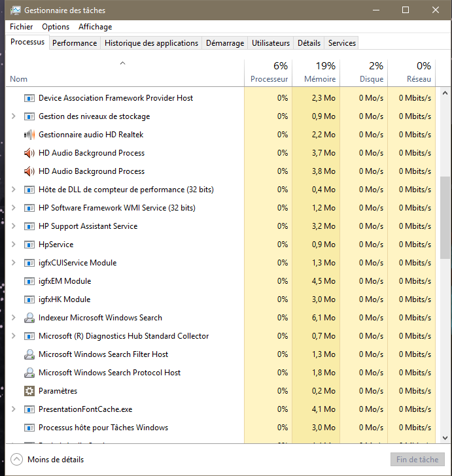
Task: Sort by the Disque column header
Action: pyautogui.click(x=364, y=73)
